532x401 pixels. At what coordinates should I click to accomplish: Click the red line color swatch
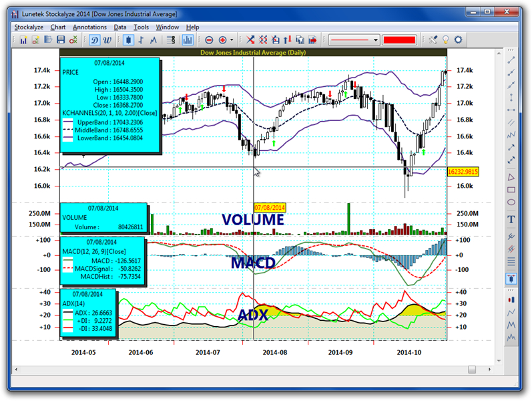(x=399, y=40)
